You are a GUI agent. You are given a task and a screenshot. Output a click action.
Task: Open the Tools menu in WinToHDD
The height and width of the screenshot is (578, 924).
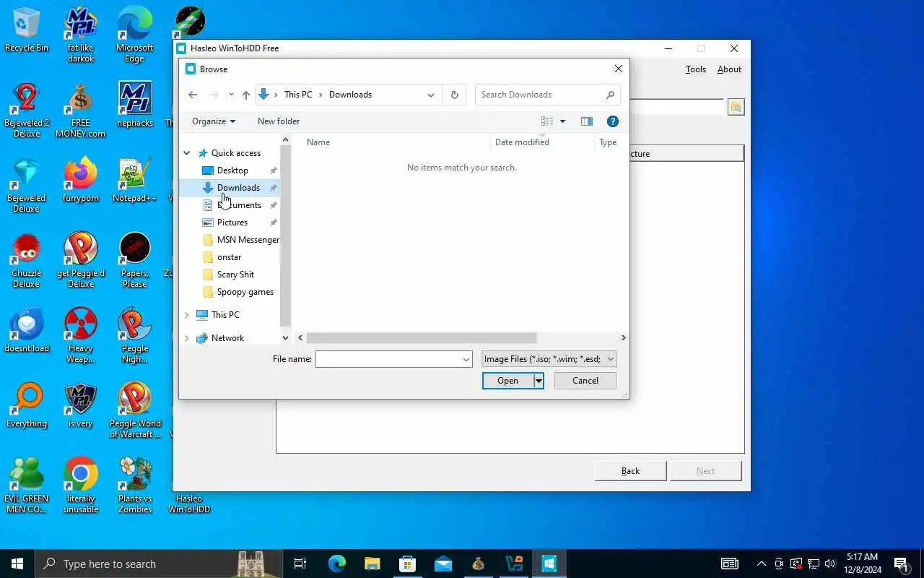click(695, 69)
